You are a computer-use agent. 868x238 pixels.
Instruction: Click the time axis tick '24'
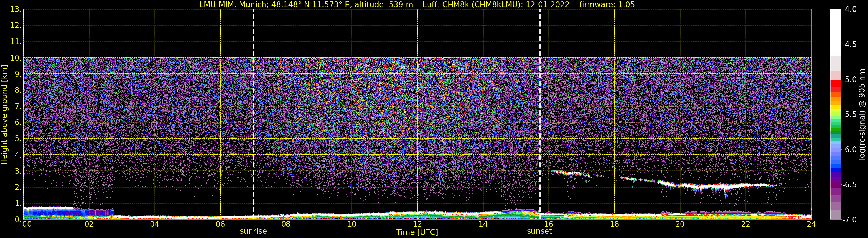click(x=811, y=224)
